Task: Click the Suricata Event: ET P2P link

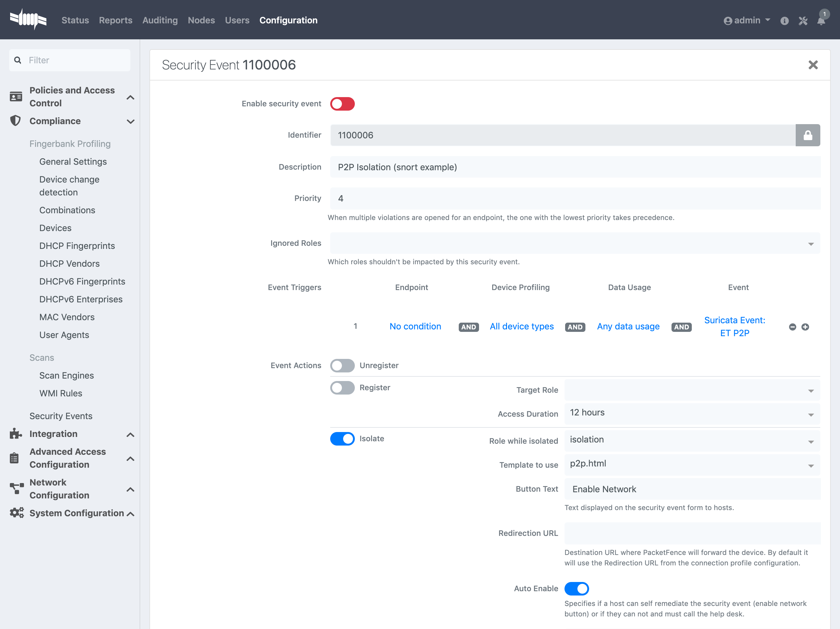Action: 735,326
